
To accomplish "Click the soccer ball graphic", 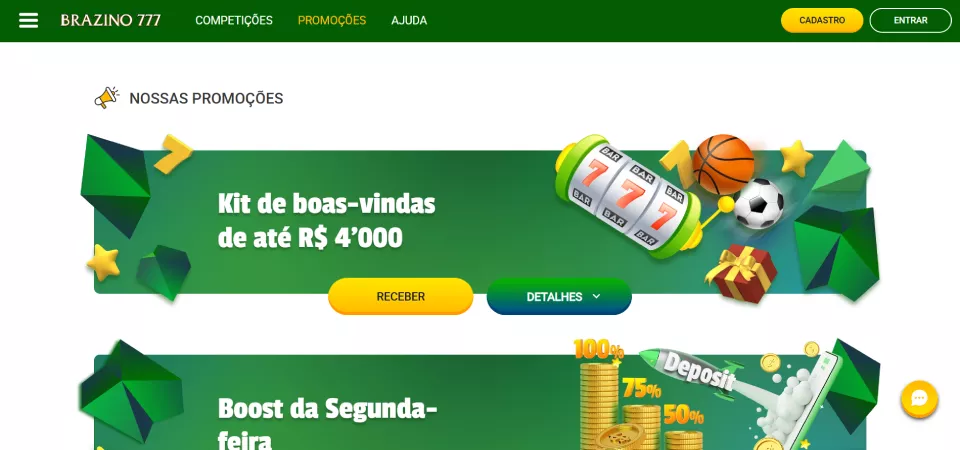I will (759, 204).
